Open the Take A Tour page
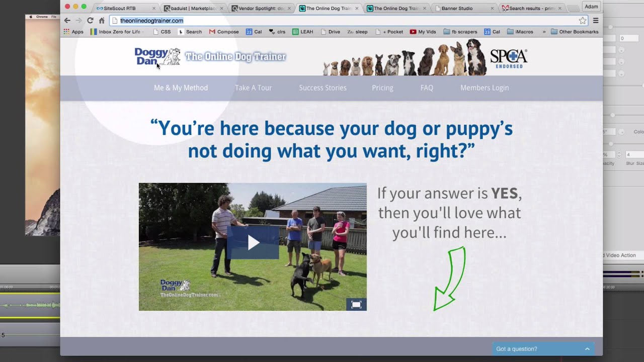 coord(253,88)
